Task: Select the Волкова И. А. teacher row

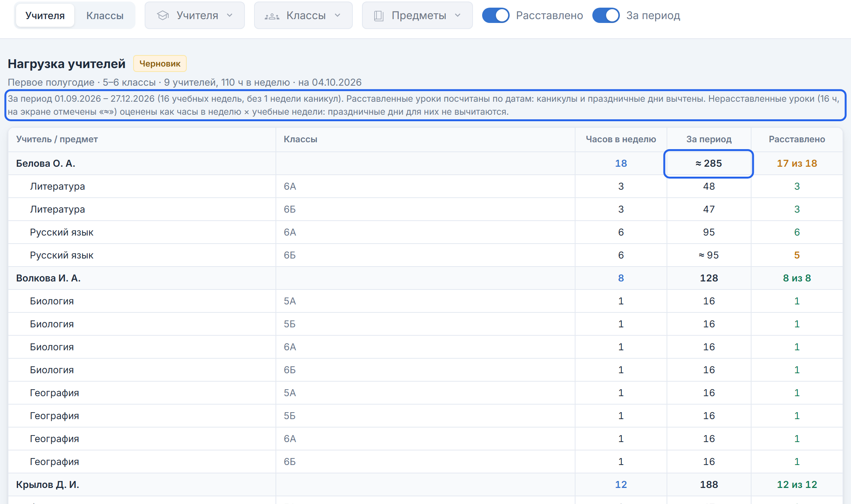Action: click(x=425, y=278)
